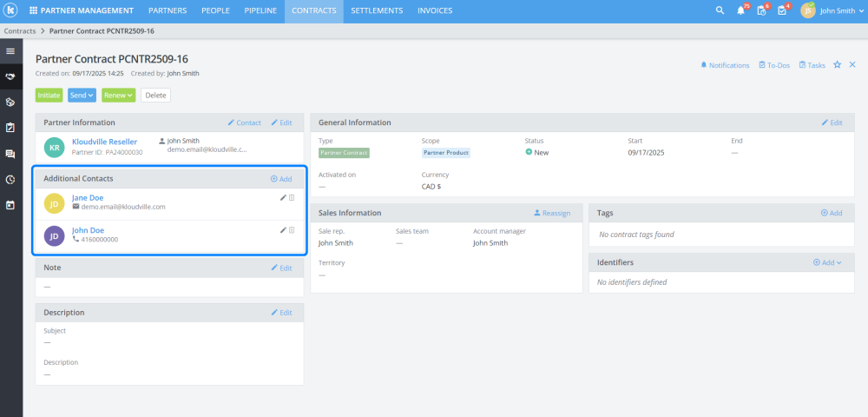Expand the sidebar hamburger menu
The height and width of the screenshot is (417, 868).
tap(10, 51)
